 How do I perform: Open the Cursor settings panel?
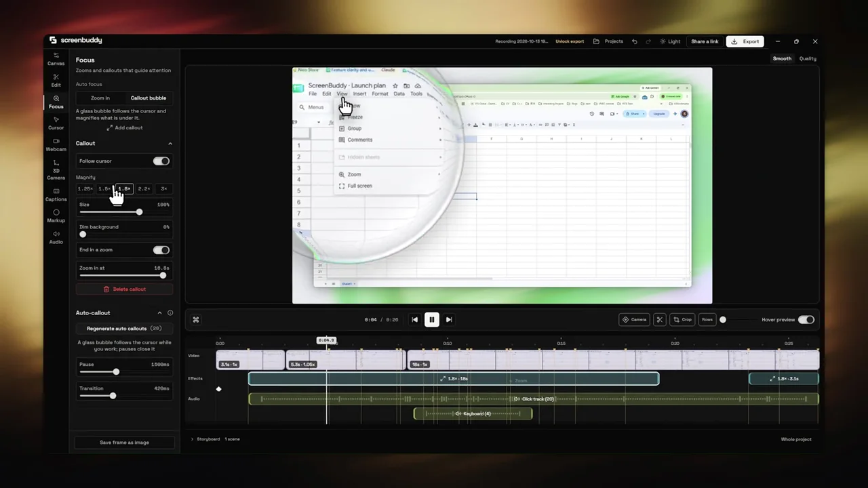pyautogui.click(x=56, y=123)
